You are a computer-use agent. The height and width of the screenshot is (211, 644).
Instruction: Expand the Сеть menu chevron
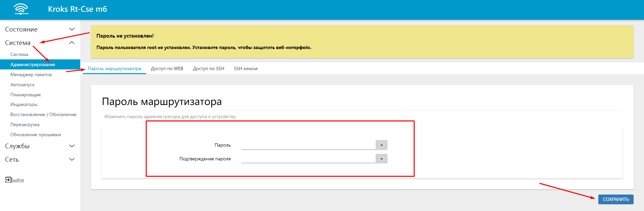pyautogui.click(x=72, y=159)
